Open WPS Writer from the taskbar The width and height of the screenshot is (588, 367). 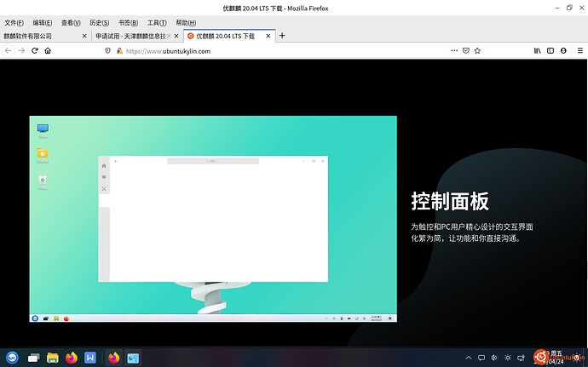[x=90, y=358]
